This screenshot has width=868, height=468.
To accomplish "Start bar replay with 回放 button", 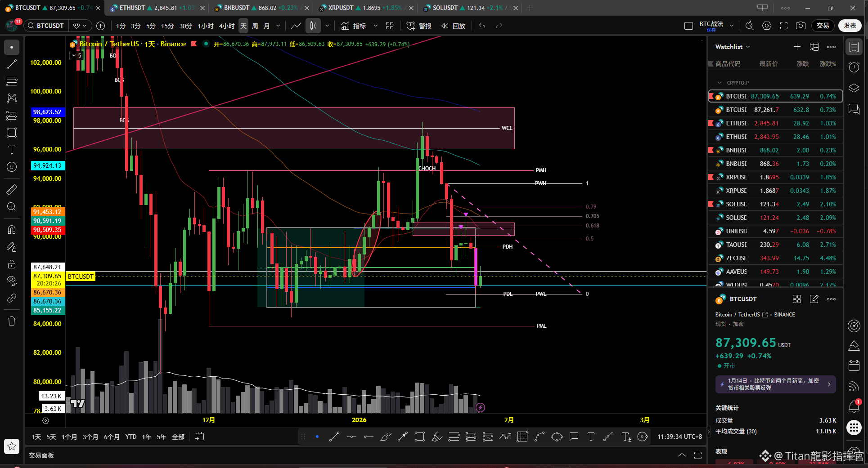I will pos(453,26).
